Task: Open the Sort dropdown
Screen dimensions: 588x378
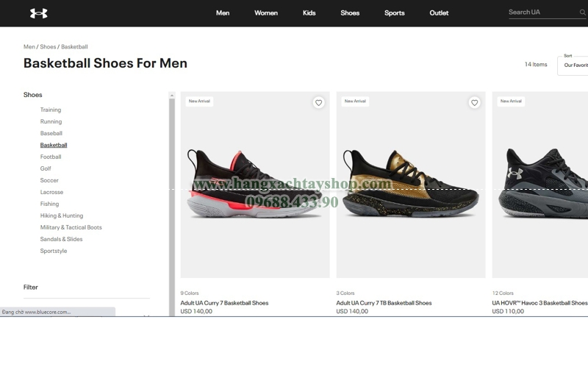Action: pos(573,65)
